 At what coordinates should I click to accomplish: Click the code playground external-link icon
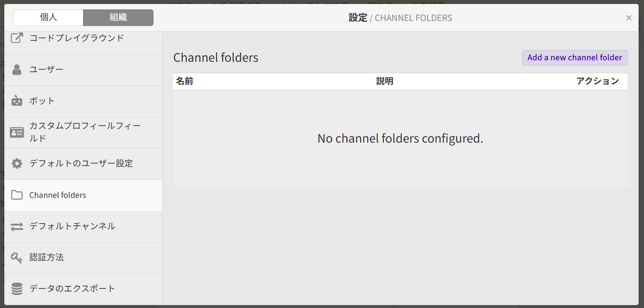[x=17, y=38]
